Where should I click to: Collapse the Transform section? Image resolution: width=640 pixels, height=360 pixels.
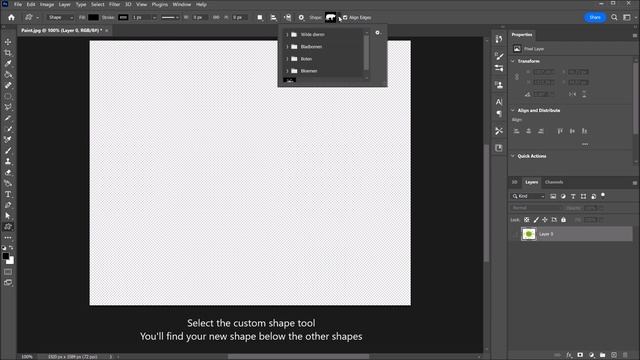tap(513, 61)
